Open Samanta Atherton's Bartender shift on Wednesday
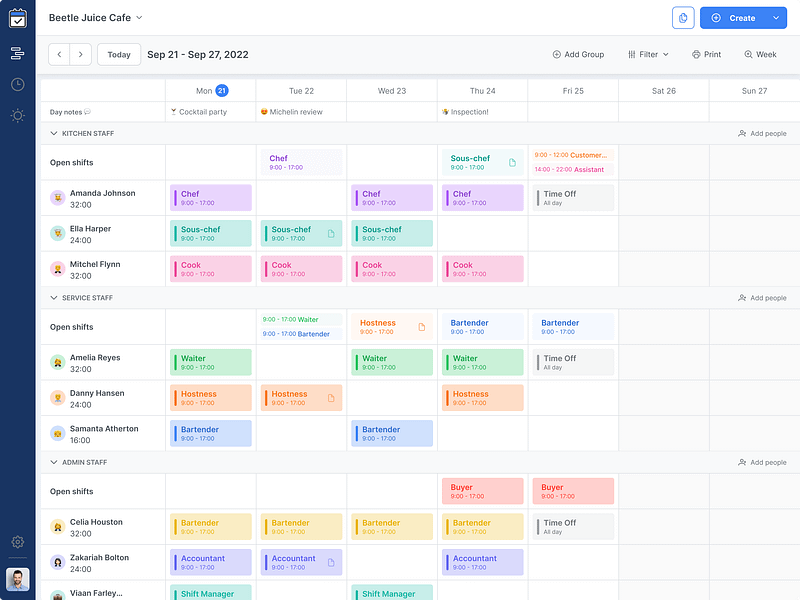800x600 pixels. coord(392,434)
